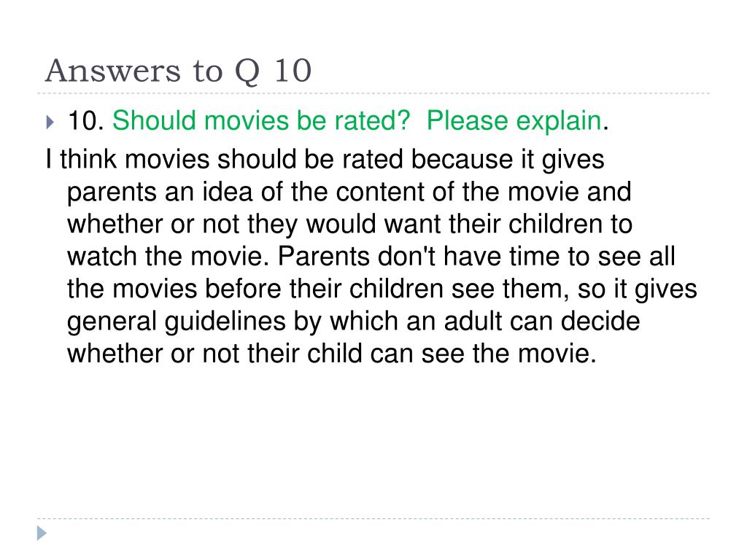Click the dashed divider under the title
The image size is (747, 560).
coord(373,93)
